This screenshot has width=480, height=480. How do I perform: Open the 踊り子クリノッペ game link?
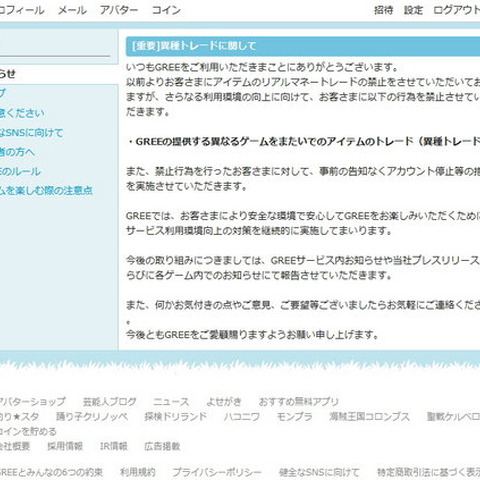(x=92, y=417)
